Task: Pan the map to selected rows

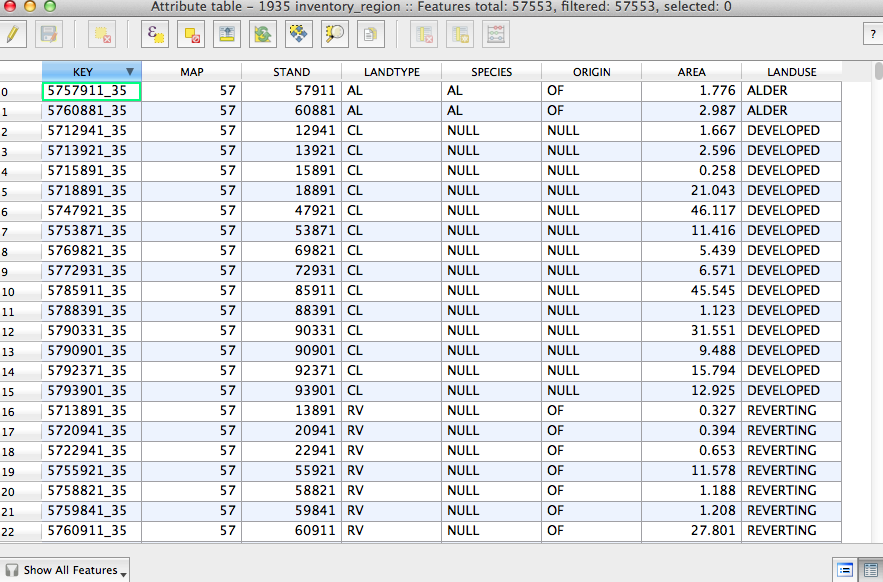Action: click(x=298, y=34)
